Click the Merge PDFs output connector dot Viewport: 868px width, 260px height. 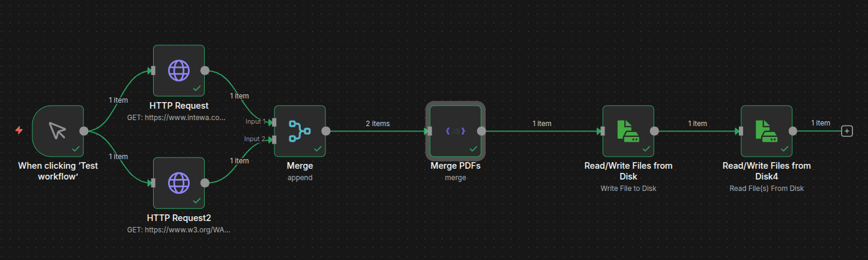click(x=481, y=131)
